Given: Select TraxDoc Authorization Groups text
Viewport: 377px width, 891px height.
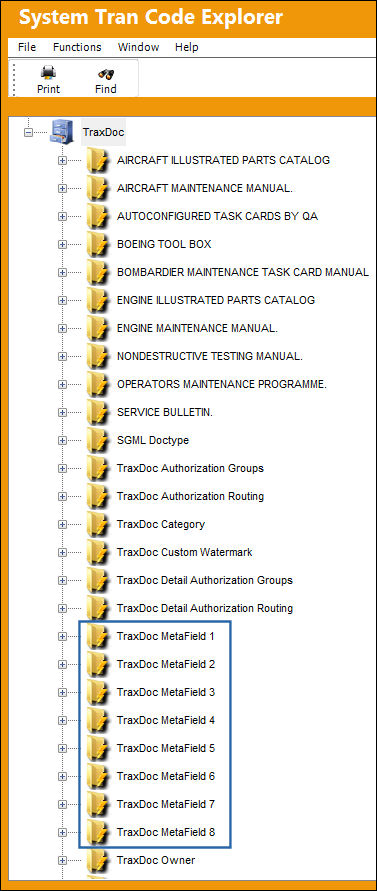Looking at the screenshot, I should (190, 468).
